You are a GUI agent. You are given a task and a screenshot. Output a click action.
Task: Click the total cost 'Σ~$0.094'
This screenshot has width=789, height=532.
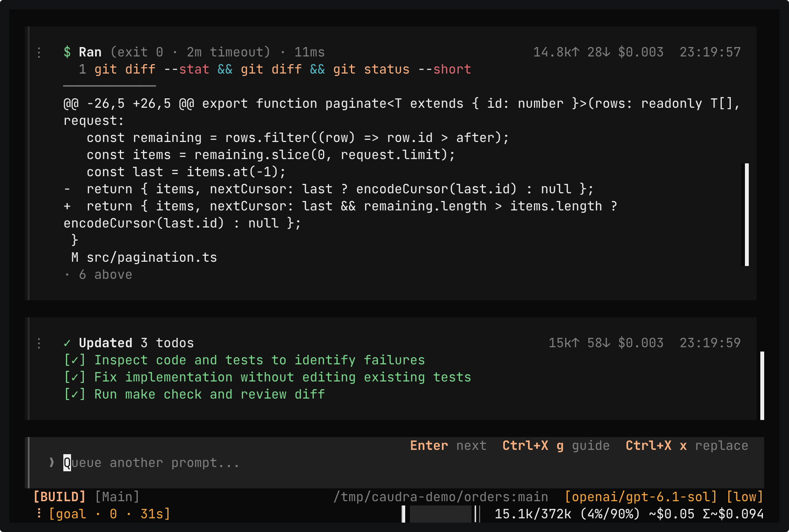click(733, 514)
